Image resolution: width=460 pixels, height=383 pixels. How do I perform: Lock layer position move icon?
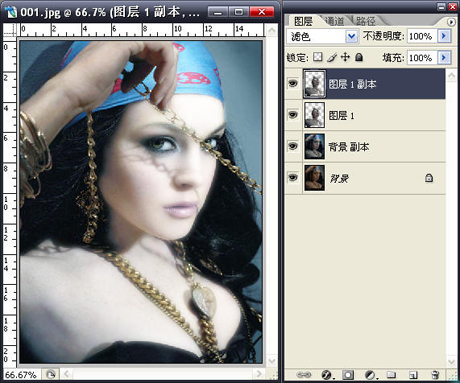tap(345, 57)
